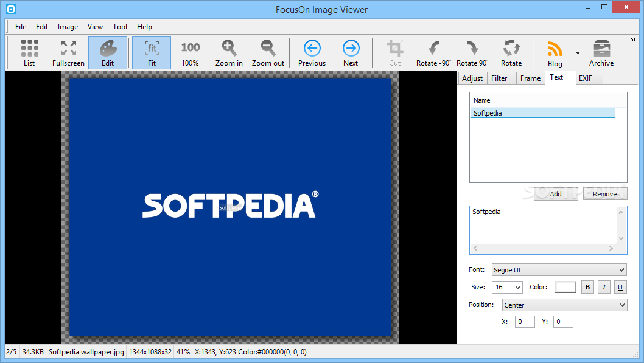
Task: Maximize the FocusOn Image Viewer window
Action: [x=604, y=7]
